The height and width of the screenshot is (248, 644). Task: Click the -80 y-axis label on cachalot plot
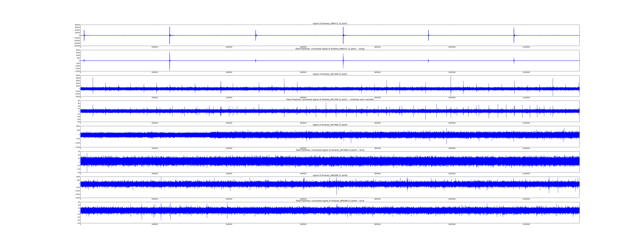click(x=78, y=122)
